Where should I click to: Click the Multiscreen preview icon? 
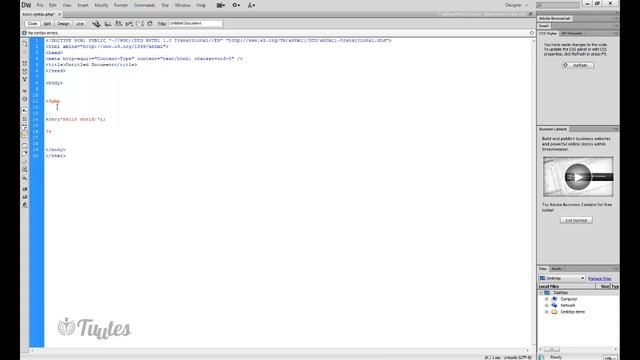pos(96,24)
